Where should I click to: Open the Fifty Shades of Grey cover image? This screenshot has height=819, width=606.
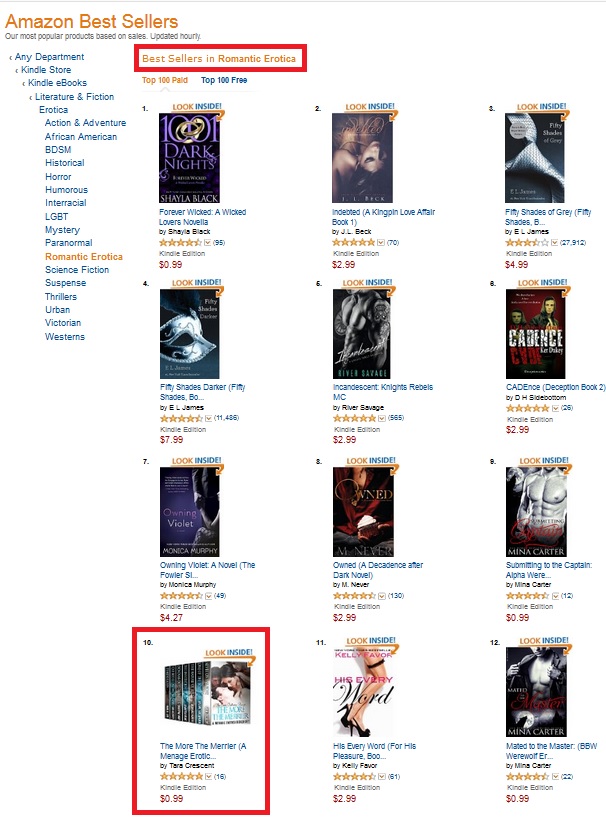pos(534,158)
